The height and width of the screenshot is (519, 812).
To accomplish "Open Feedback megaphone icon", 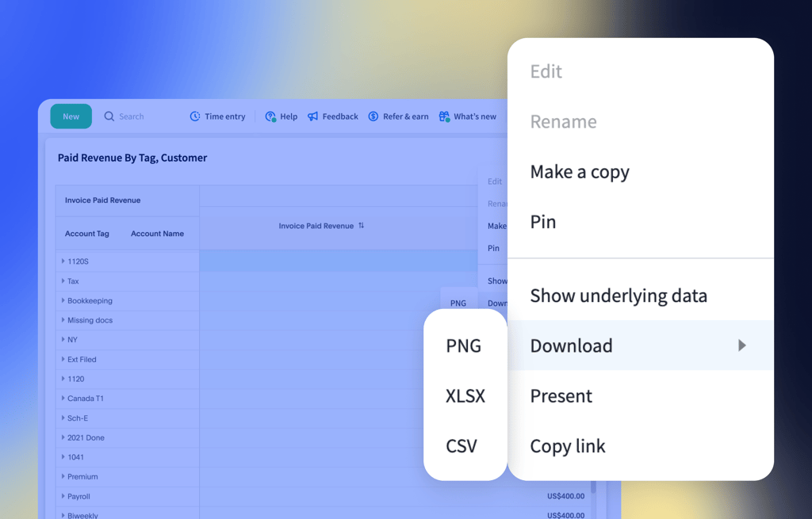I will tap(313, 116).
